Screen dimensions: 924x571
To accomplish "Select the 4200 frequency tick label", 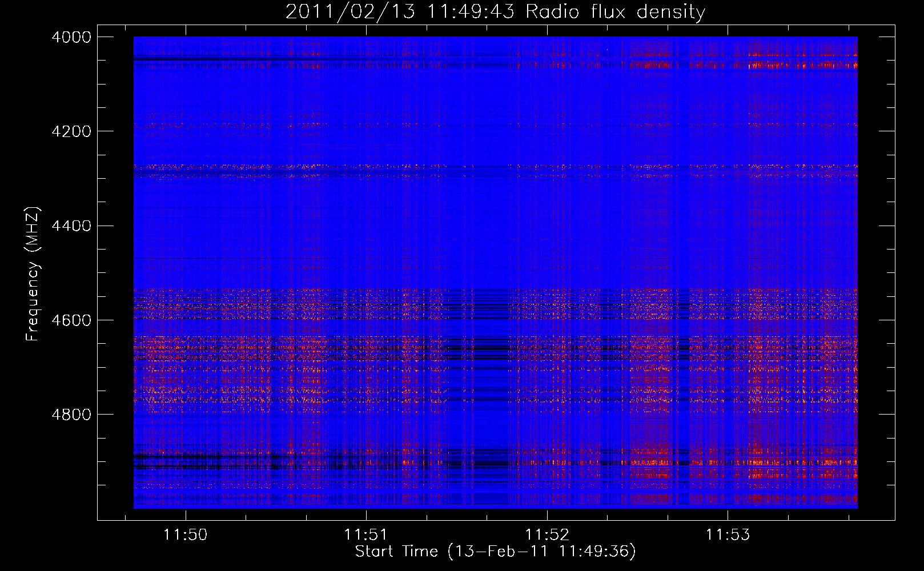I will click(71, 131).
